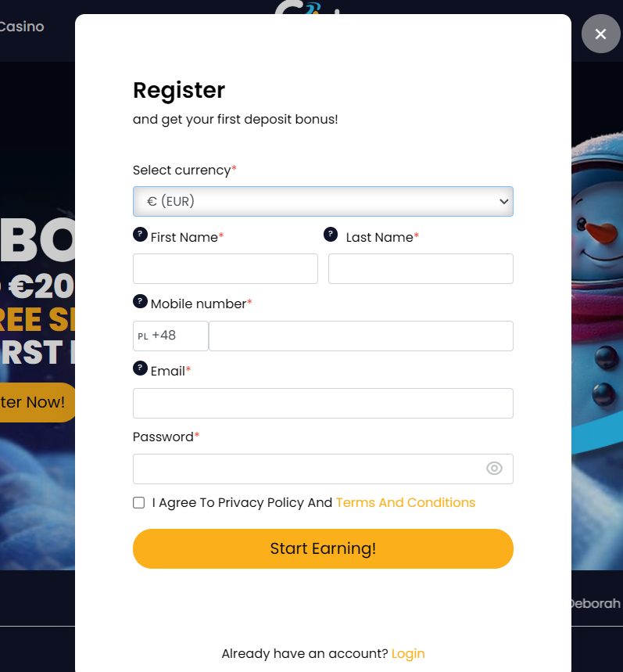
Task: Click the Mobile number help icon
Action: [140, 301]
